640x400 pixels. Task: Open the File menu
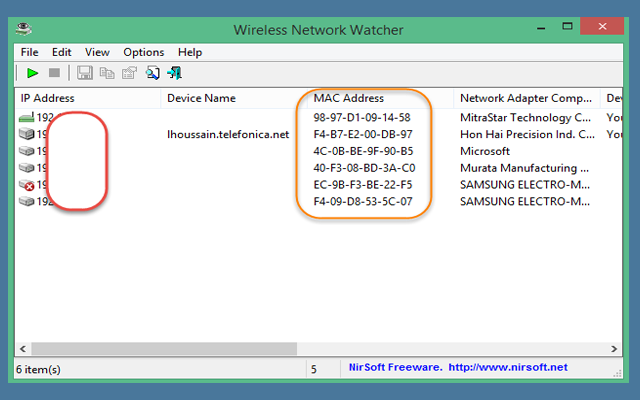(29, 52)
